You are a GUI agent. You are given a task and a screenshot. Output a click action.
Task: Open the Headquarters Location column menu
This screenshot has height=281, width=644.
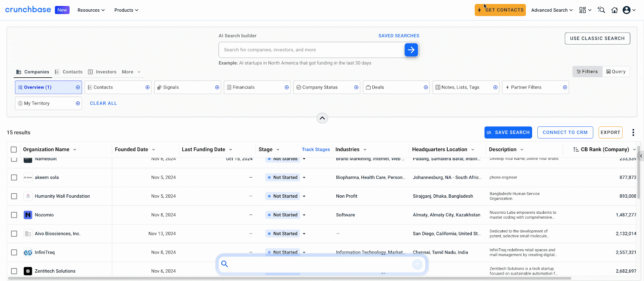(473, 150)
